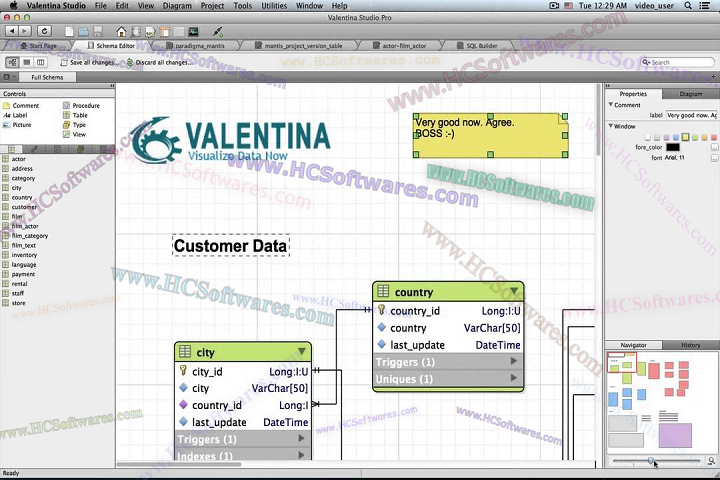Switch to actor-film_actor tab
The height and width of the screenshot is (480, 720).
point(399,45)
